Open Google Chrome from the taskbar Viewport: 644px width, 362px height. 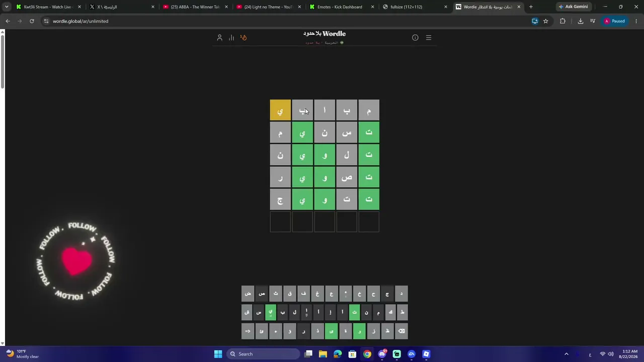point(367,354)
